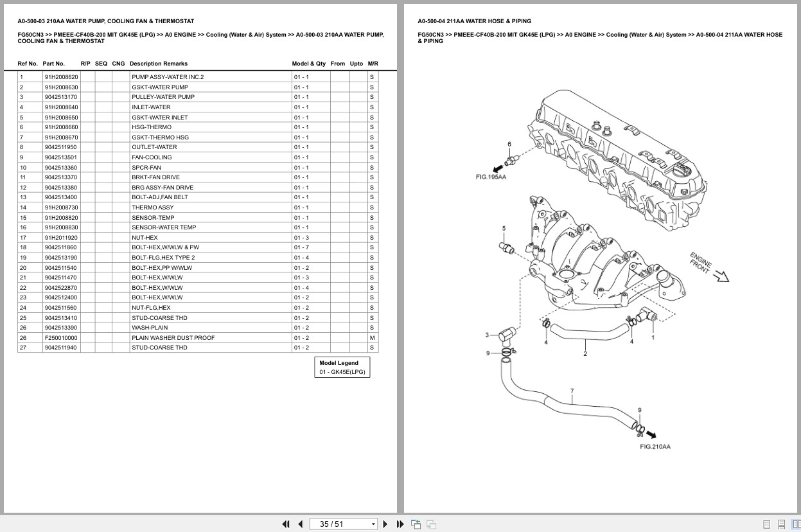Screen dimensions: 801x532
Task: Select the 01 - 7 quantity cell
Action: click(301, 247)
